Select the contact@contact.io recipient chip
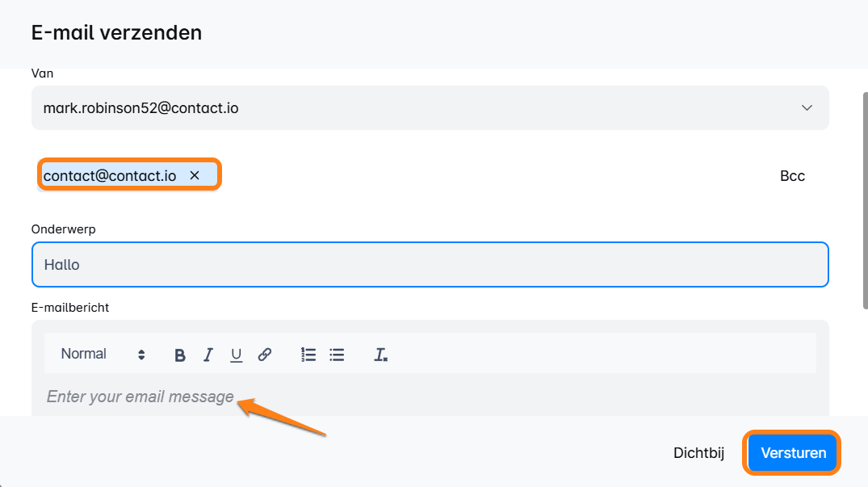 click(110, 175)
